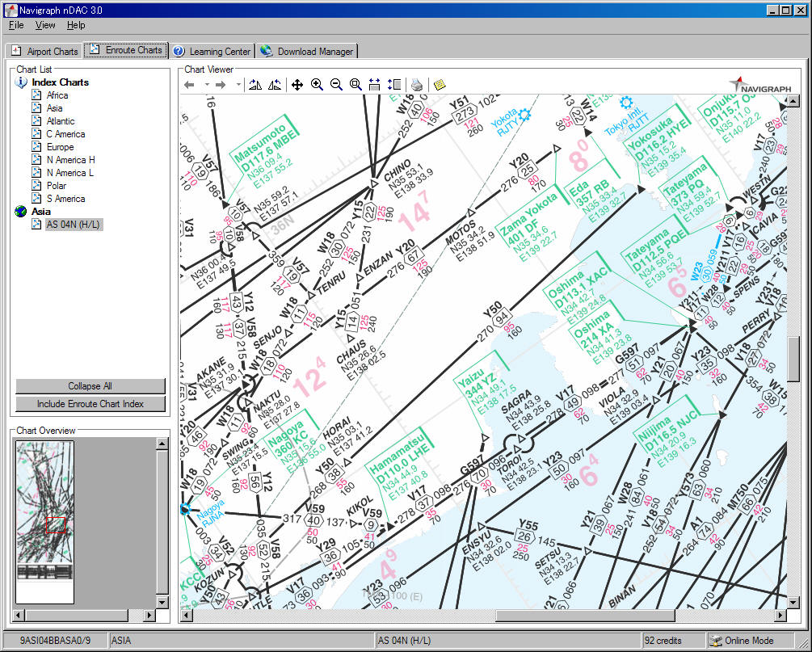
Task: Rotate the chart clockwise
Action: click(x=255, y=85)
